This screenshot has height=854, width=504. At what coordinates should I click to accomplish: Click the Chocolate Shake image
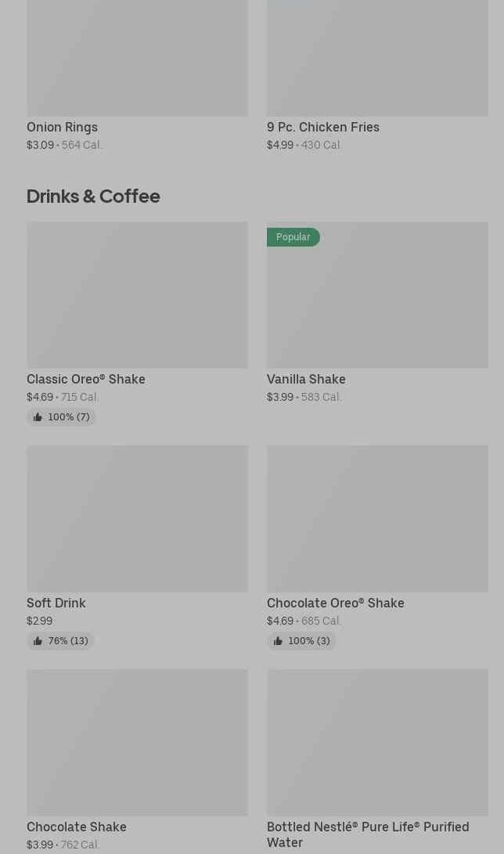(137, 742)
